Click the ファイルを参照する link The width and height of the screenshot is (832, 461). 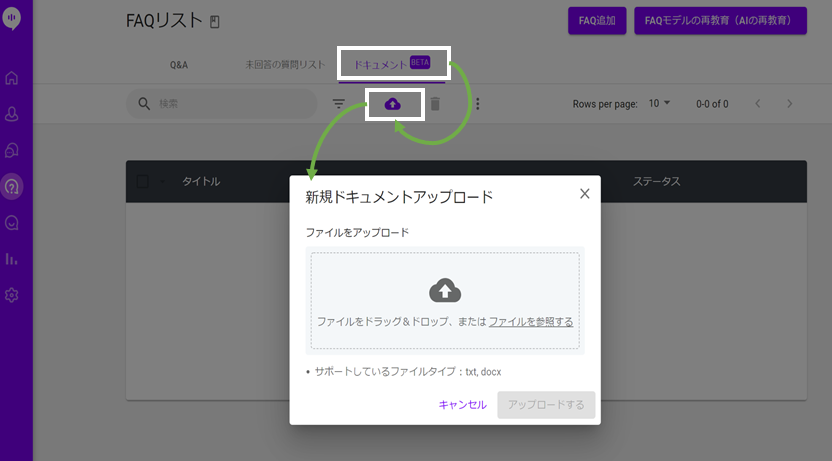531,321
